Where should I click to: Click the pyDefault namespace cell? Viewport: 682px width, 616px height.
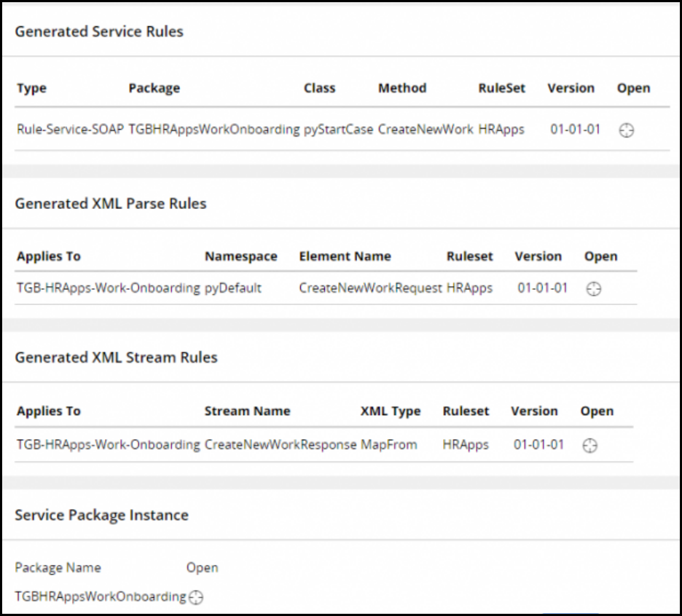232,288
